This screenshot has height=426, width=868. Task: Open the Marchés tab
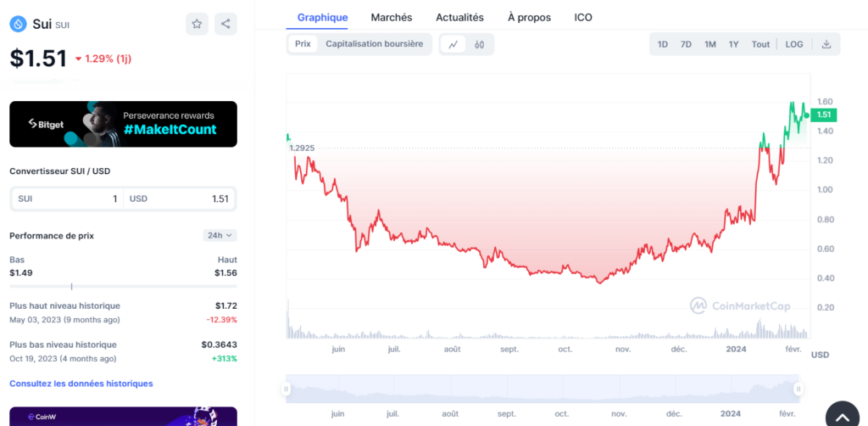point(392,17)
